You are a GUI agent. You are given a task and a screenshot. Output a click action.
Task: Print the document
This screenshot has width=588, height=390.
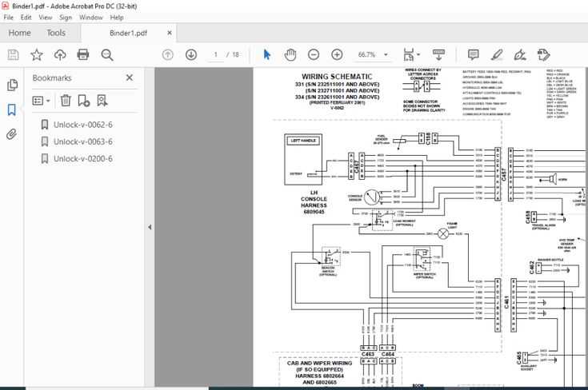click(x=83, y=54)
